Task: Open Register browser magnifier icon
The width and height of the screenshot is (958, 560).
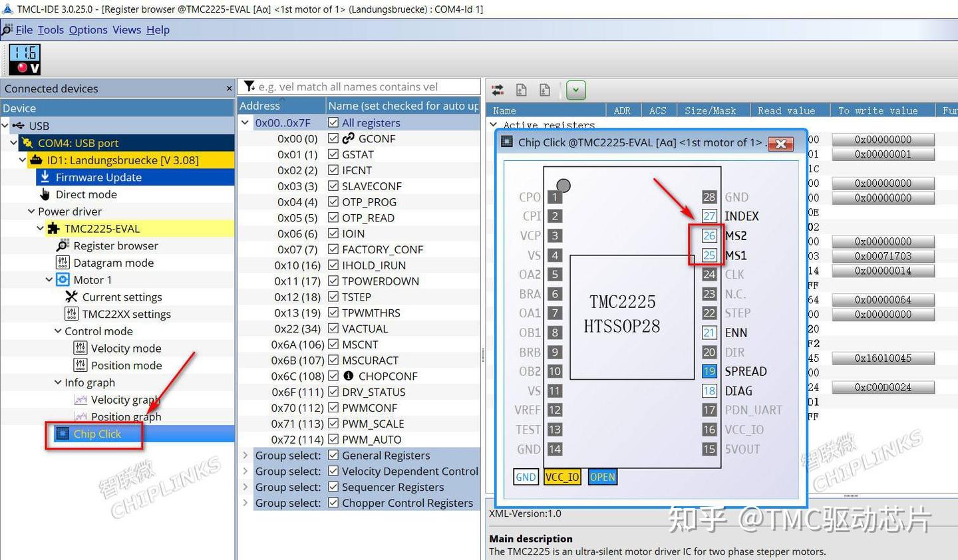Action: (63, 245)
